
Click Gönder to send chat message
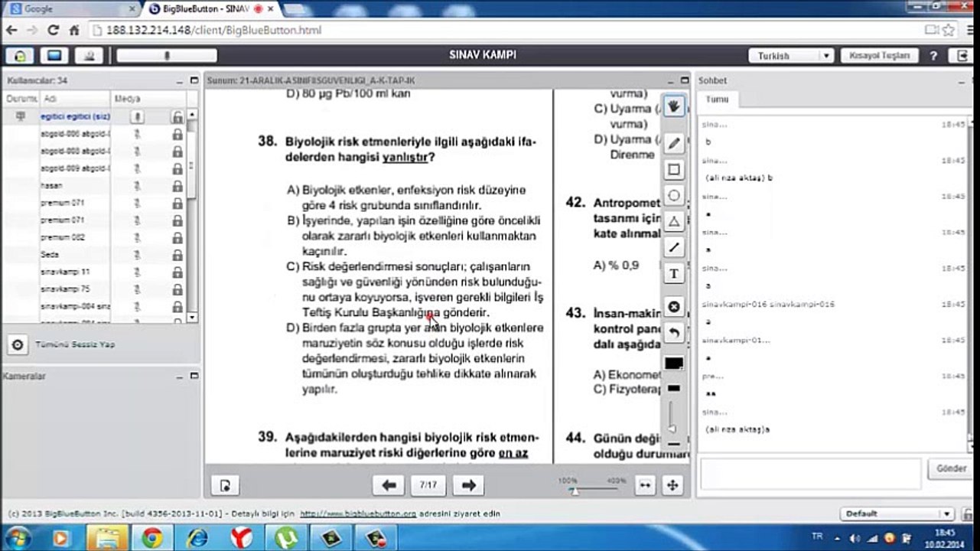click(950, 468)
